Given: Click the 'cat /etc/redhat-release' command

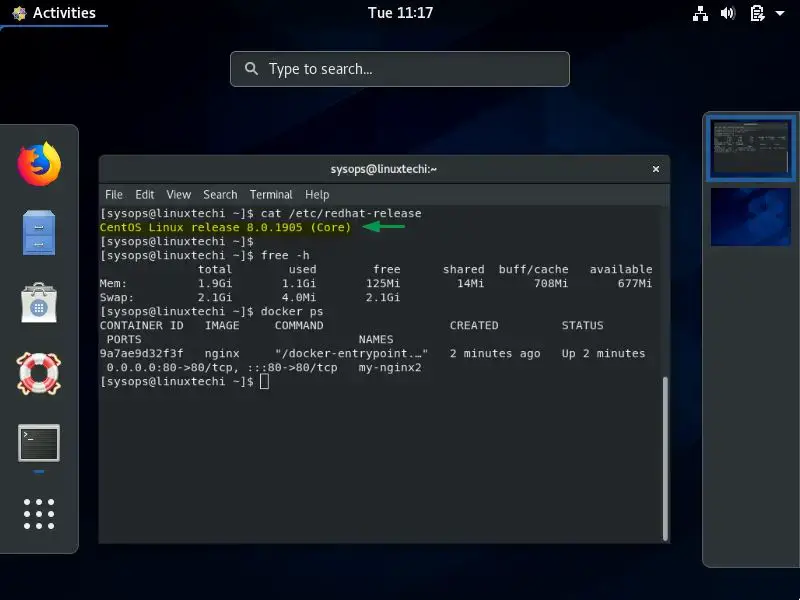Looking at the screenshot, I should point(341,213).
